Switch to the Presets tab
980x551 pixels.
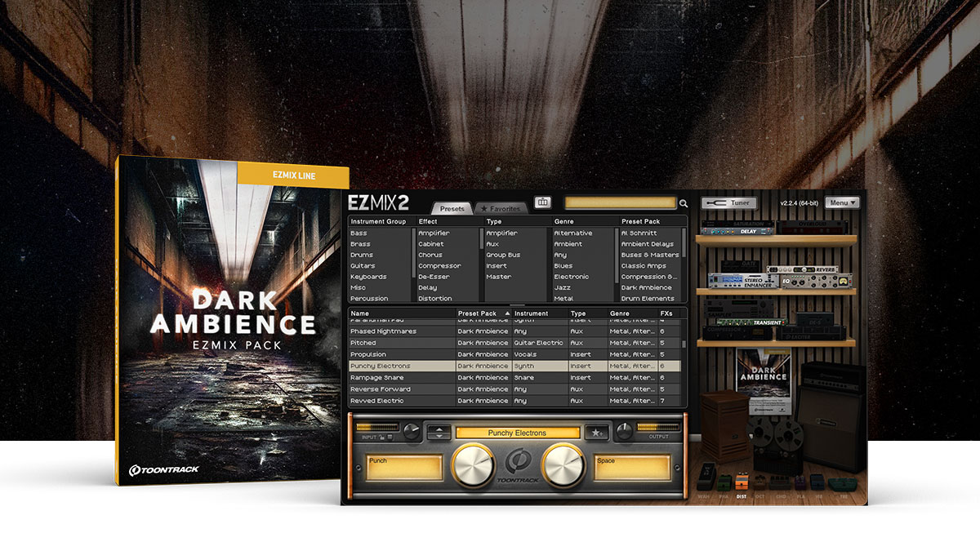pyautogui.click(x=452, y=209)
